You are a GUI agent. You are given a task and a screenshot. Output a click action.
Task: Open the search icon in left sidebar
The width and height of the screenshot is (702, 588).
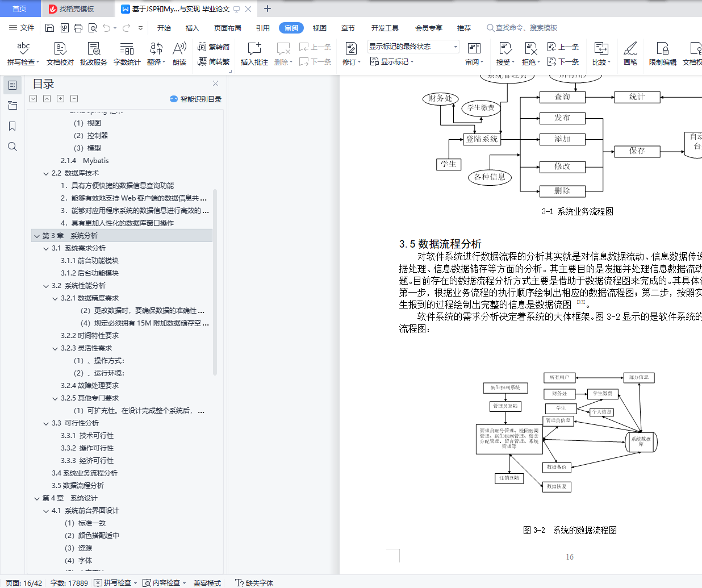pyautogui.click(x=12, y=147)
